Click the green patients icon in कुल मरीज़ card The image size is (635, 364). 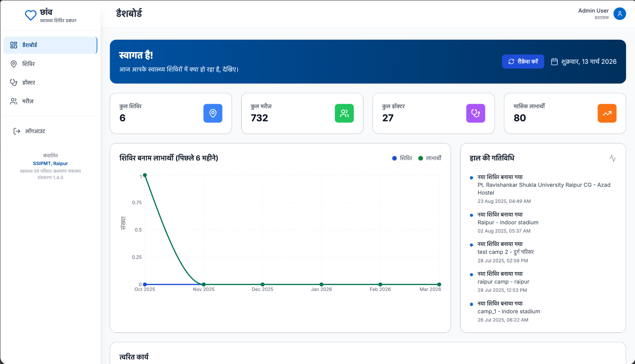click(344, 113)
